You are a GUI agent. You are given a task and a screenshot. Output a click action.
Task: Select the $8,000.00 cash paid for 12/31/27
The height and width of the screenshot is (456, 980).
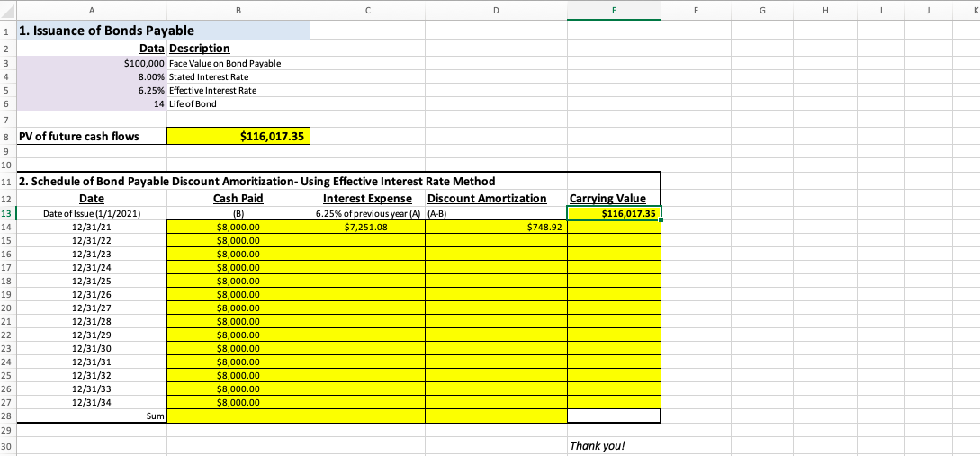pyautogui.click(x=238, y=308)
